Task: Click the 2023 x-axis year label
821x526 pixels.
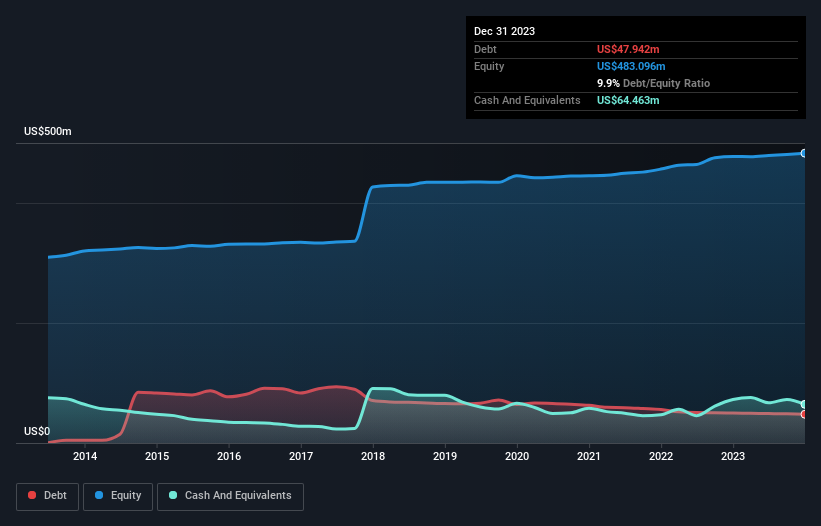Action: (x=733, y=456)
